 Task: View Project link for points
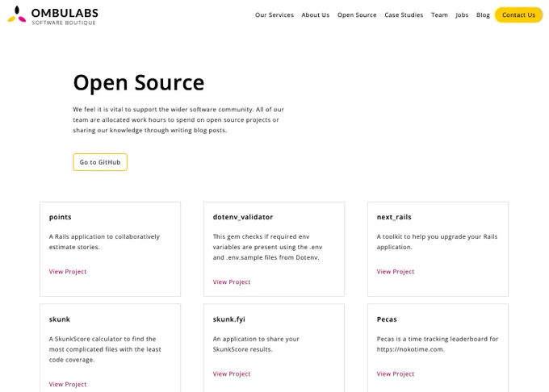[x=68, y=272]
